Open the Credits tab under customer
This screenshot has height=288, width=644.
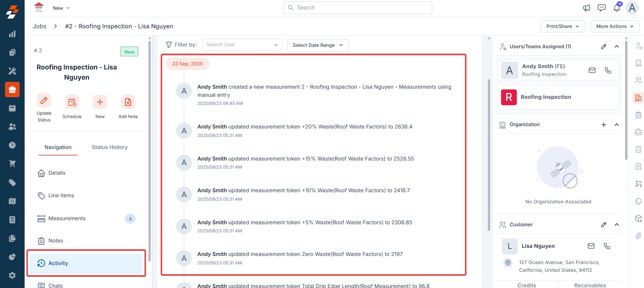[x=527, y=285]
